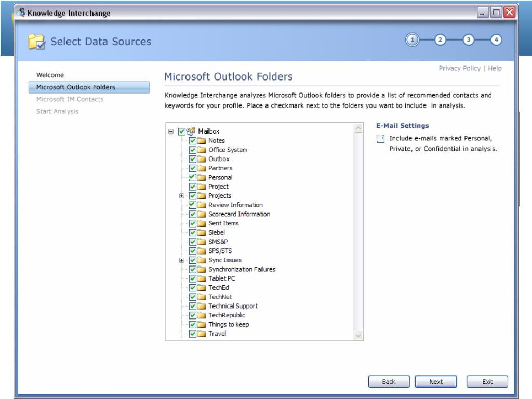The height and width of the screenshot is (399, 532).
Task: Click folder list scroll down arrow
Action: (x=358, y=335)
